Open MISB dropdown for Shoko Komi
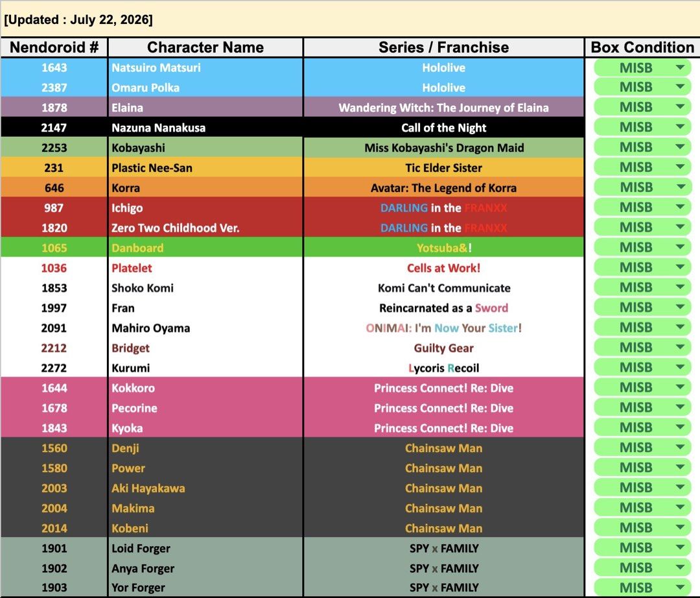Image resolution: width=700 pixels, height=598 pixels. click(681, 287)
